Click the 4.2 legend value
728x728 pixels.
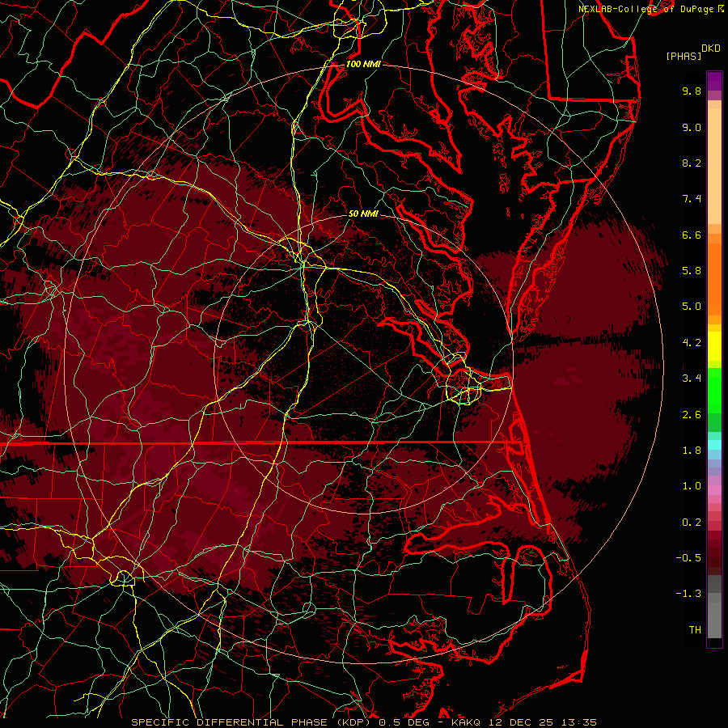tap(692, 343)
